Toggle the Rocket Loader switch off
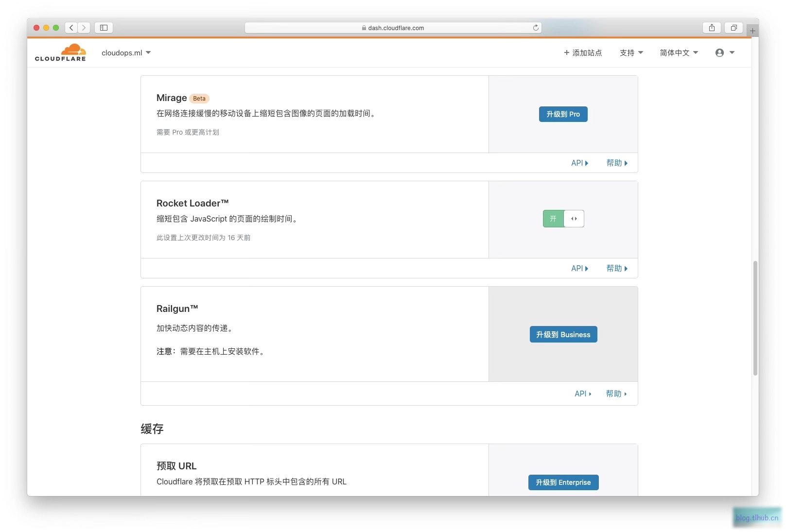The width and height of the screenshot is (786, 532). click(563, 219)
